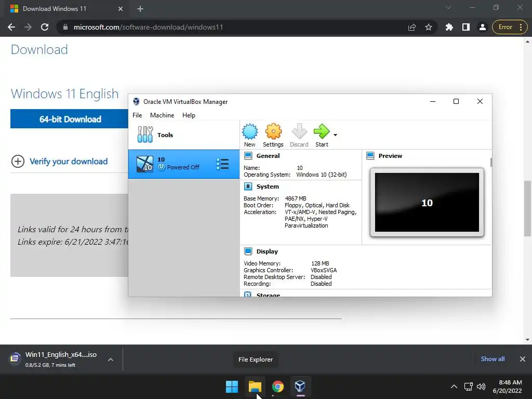The height and width of the screenshot is (399, 532).
Task: Open the taskbar clock and date
Action: tap(508, 387)
